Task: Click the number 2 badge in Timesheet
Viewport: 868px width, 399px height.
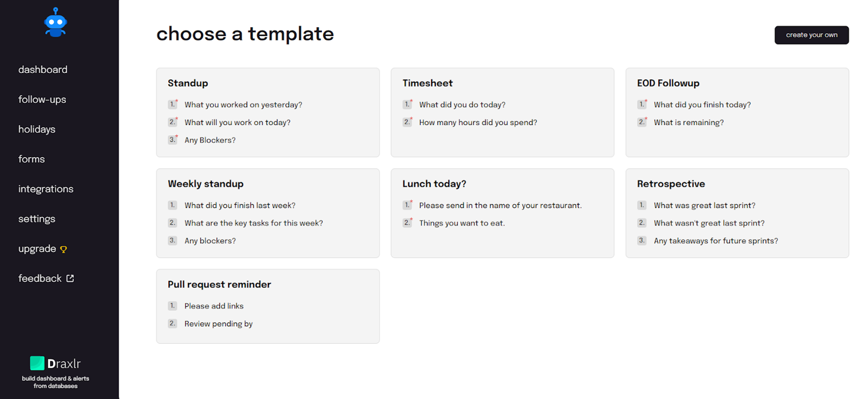Action: (407, 122)
